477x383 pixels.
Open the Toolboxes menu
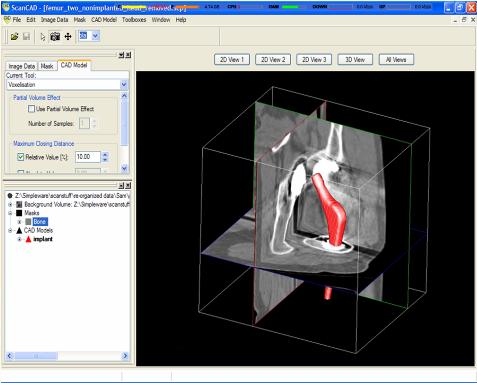click(x=134, y=20)
